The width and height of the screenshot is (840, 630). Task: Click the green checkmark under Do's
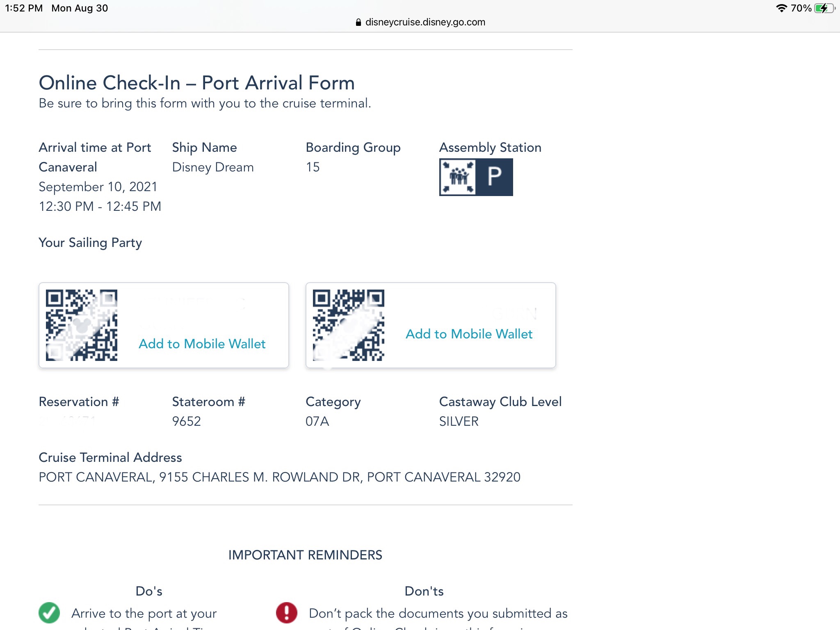tap(49, 613)
